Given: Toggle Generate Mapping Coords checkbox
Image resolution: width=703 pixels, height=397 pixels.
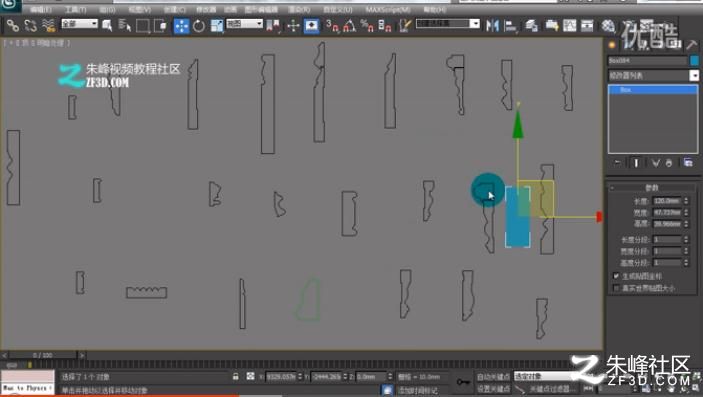Looking at the screenshot, I should (x=616, y=276).
